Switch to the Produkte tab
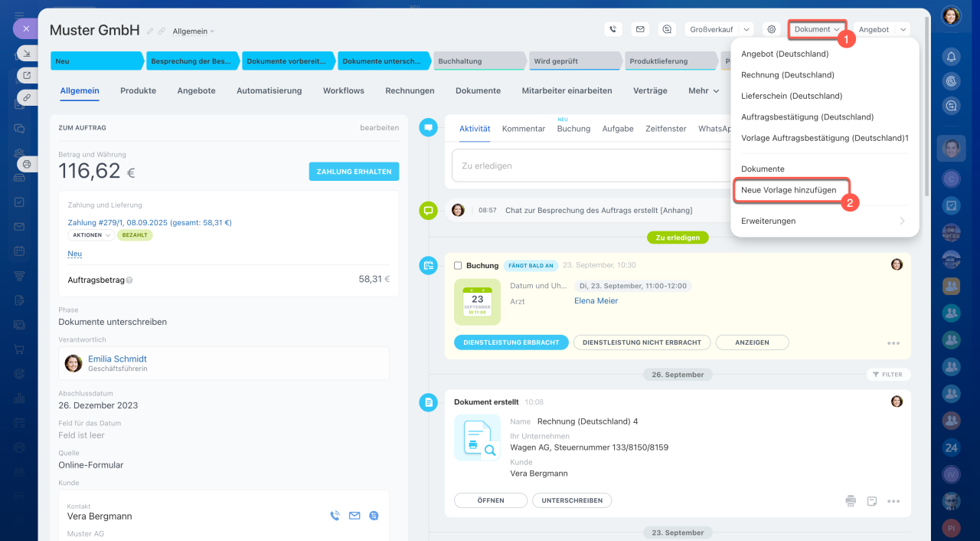 (138, 90)
